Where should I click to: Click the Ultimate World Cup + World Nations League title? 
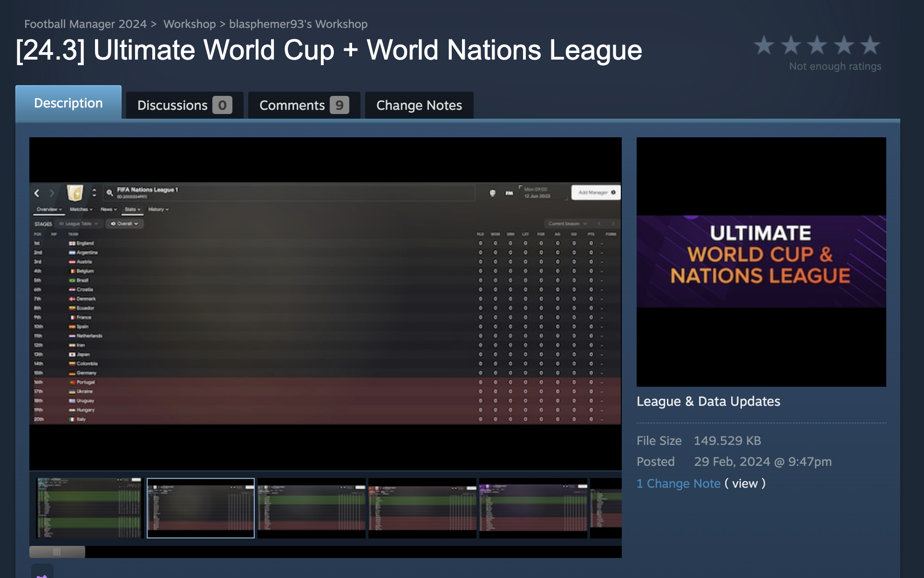click(329, 50)
